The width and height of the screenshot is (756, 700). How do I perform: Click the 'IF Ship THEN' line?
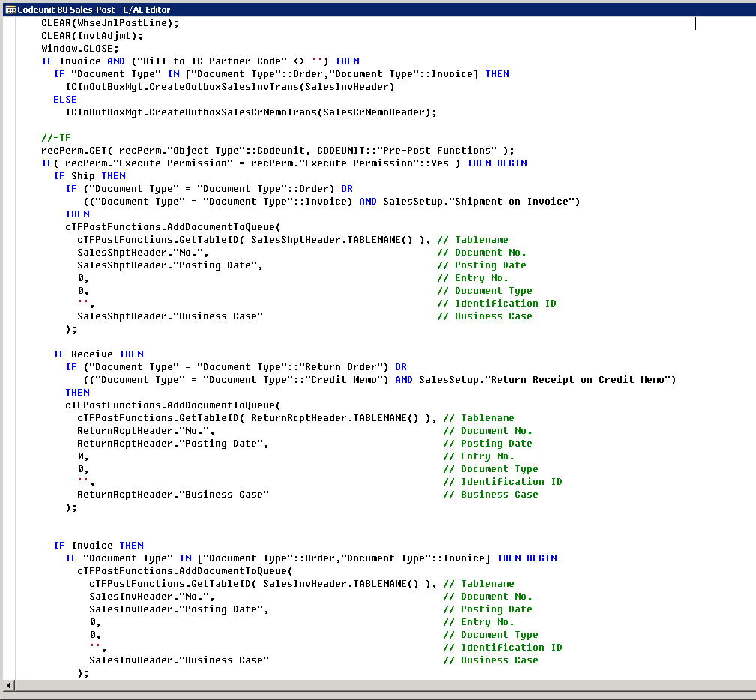click(x=89, y=175)
